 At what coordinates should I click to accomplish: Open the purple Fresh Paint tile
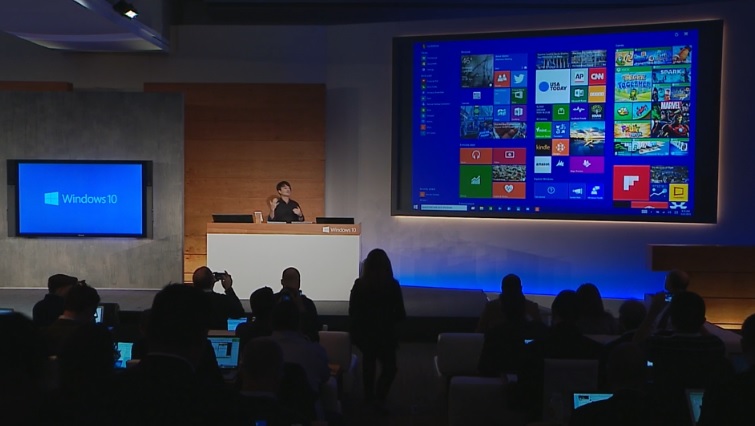click(587, 165)
